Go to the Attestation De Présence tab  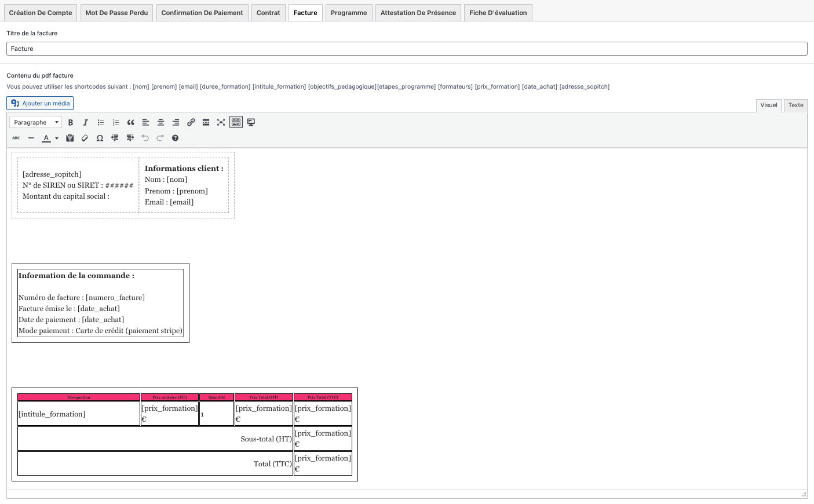point(418,13)
